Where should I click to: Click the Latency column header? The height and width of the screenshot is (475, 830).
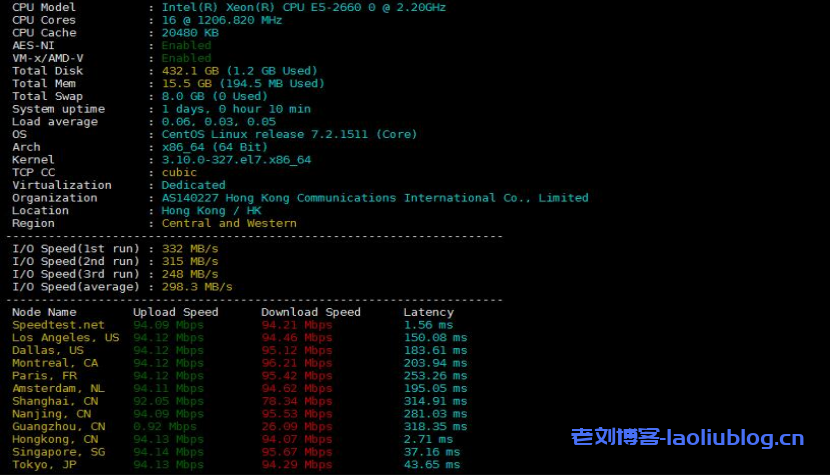click(428, 312)
